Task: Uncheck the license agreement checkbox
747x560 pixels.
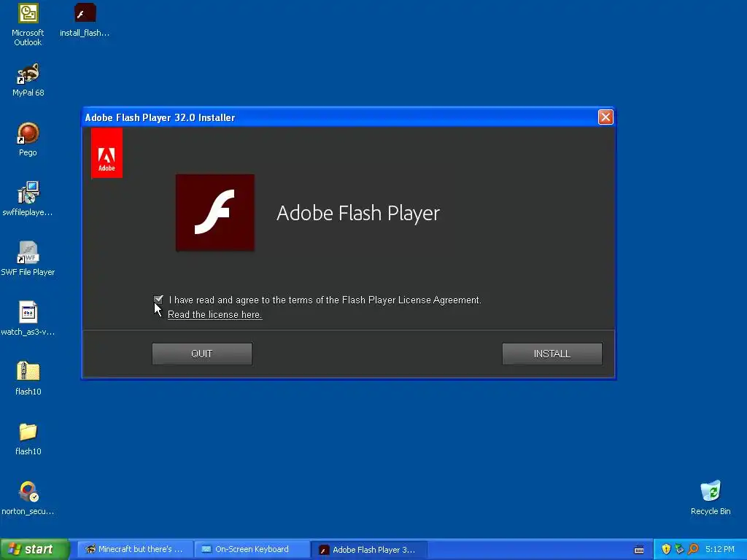Action: click(x=158, y=300)
